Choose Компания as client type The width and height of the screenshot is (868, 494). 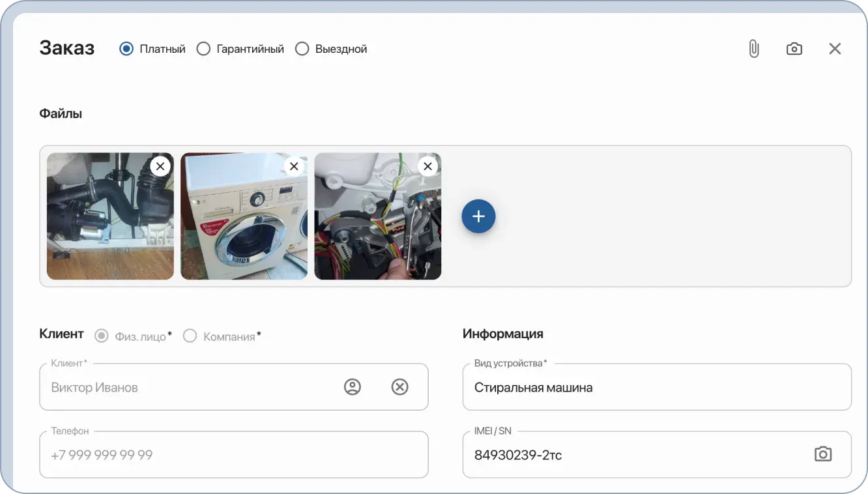point(190,336)
